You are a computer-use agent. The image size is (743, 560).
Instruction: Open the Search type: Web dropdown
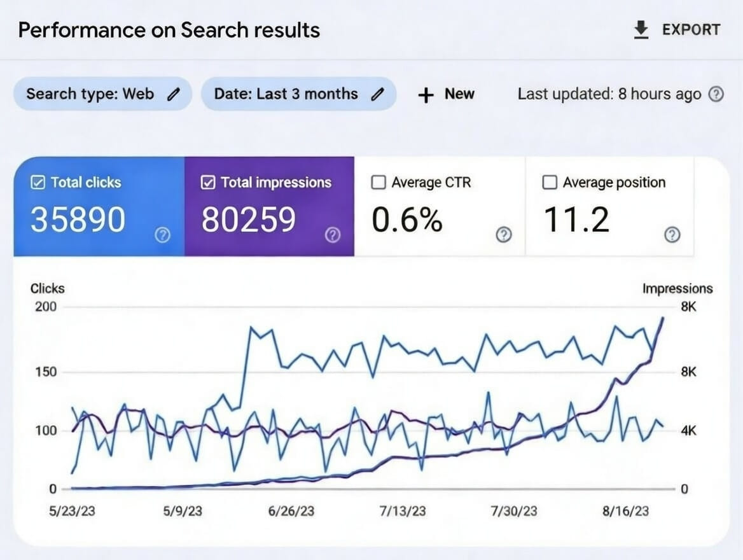(x=102, y=94)
